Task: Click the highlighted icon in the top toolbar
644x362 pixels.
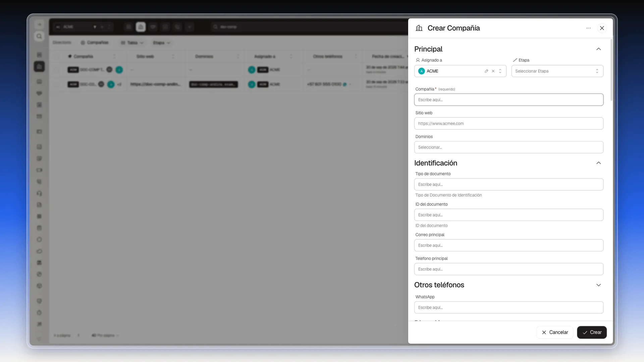Action: 141,27
